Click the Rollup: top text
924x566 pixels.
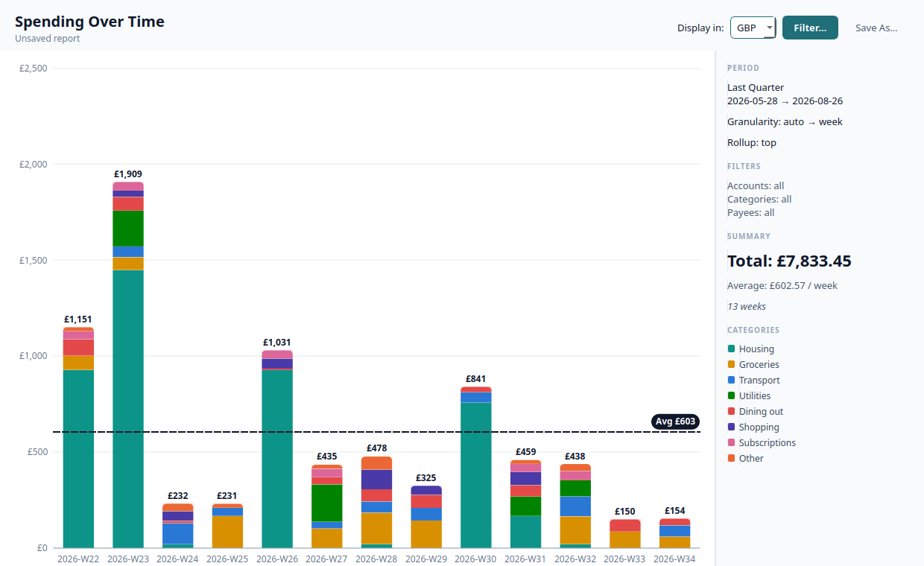(752, 142)
